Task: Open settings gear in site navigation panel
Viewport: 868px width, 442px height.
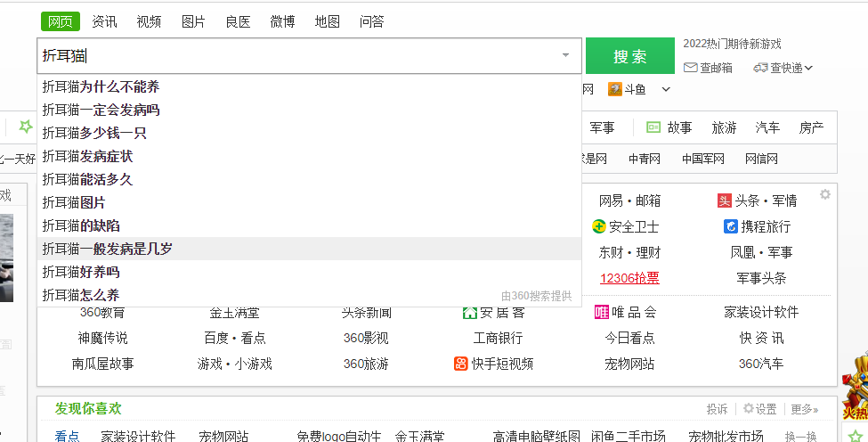Action: tap(825, 194)
